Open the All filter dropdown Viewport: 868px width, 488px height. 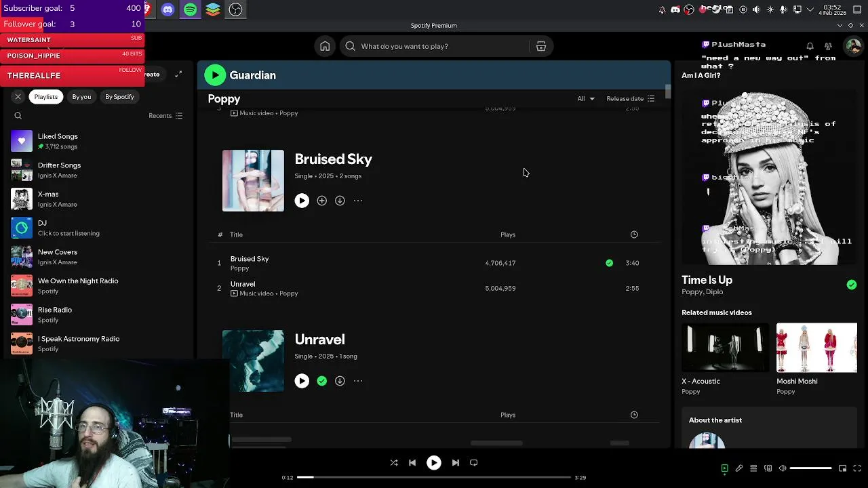(586, 99)
